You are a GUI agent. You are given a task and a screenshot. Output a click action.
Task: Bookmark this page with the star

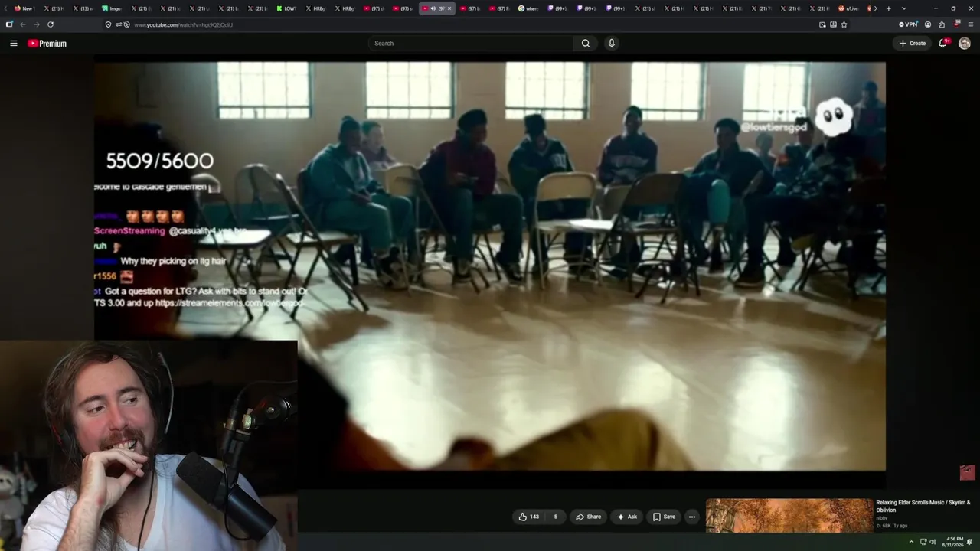(x=844, y=24)
